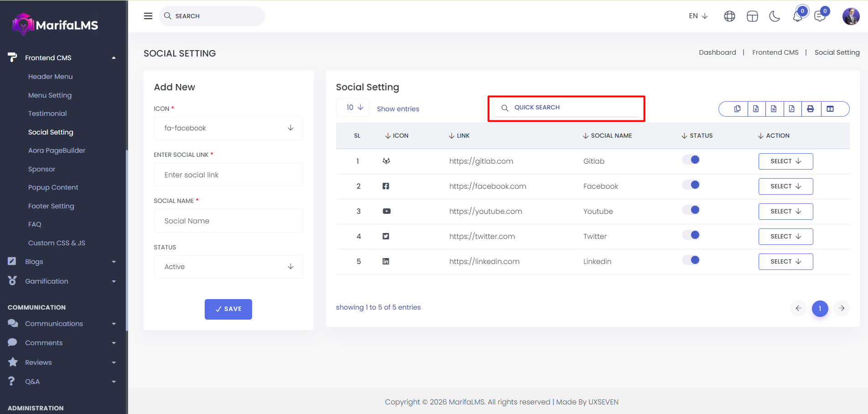Toggle the status switch for Gitlab
The height and width of the screenshot is (414, 868).
coord(691,160)
